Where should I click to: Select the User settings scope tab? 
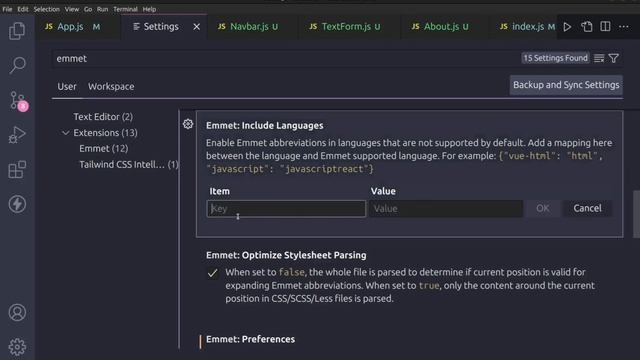[67, 87]
